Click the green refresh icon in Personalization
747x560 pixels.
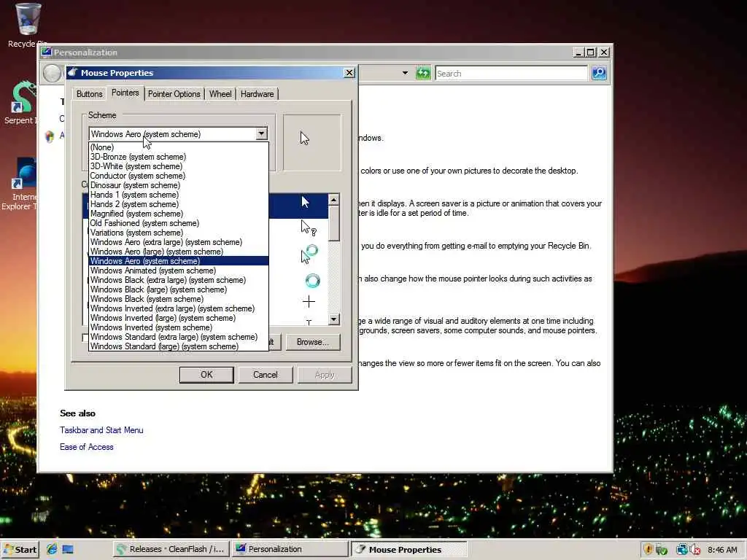[423, 74]
